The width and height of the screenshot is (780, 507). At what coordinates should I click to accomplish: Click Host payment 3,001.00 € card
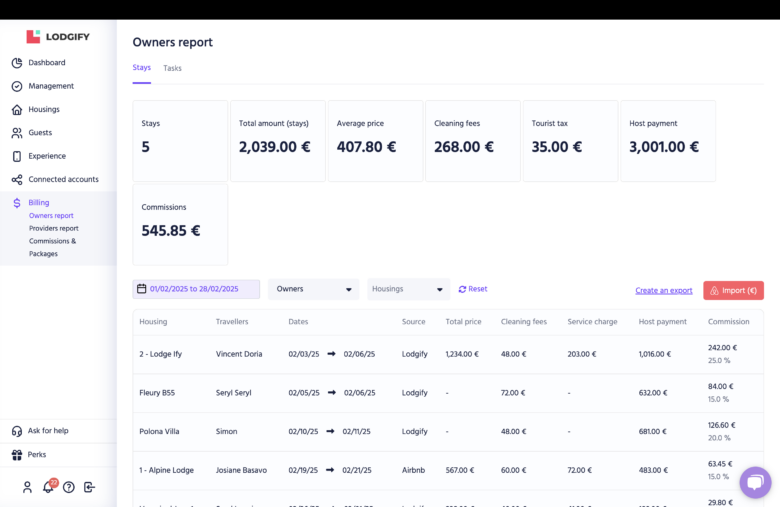tap(668, 141)
